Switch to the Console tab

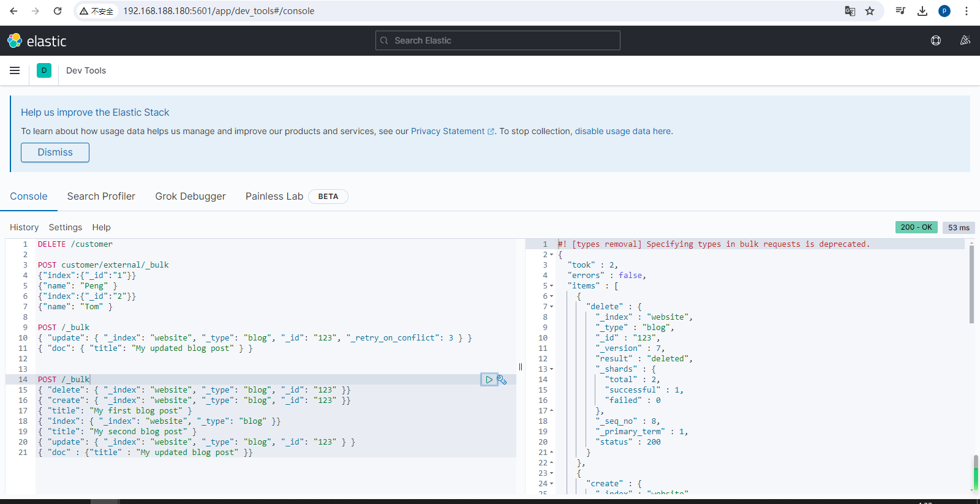[29, 196]
